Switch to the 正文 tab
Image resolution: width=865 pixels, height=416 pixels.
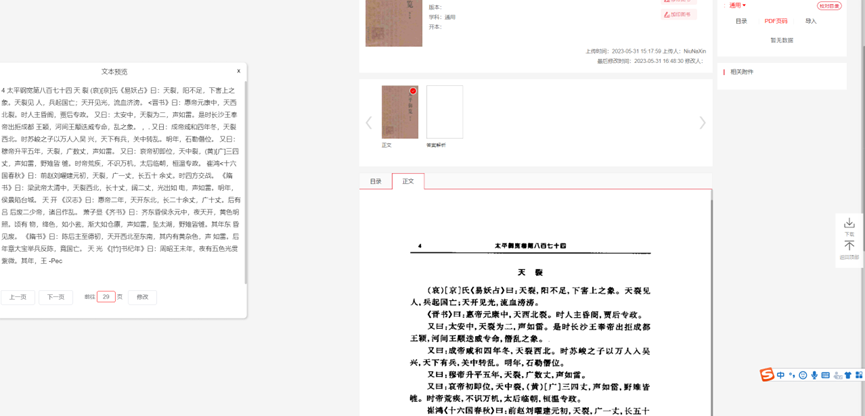pos(408,181)
